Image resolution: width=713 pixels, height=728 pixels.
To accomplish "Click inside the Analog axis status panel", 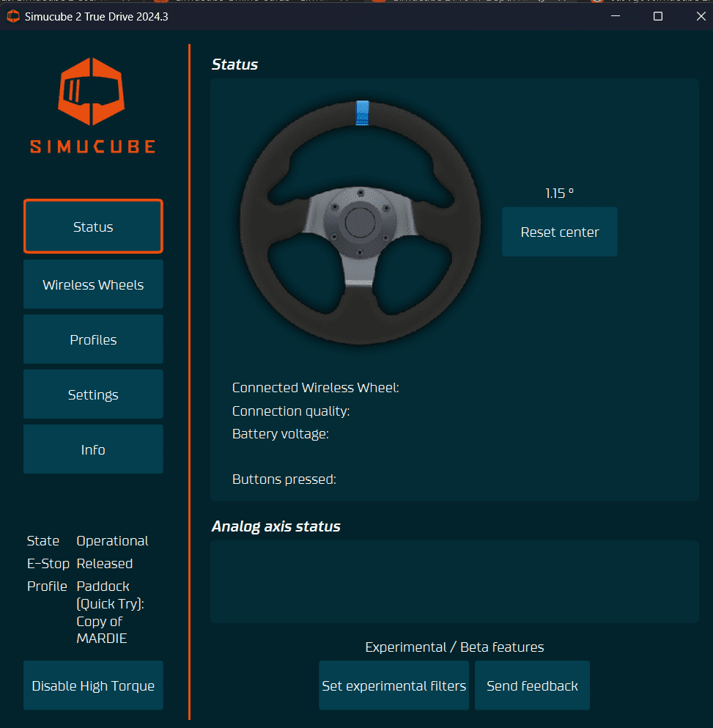I will 454,581.
